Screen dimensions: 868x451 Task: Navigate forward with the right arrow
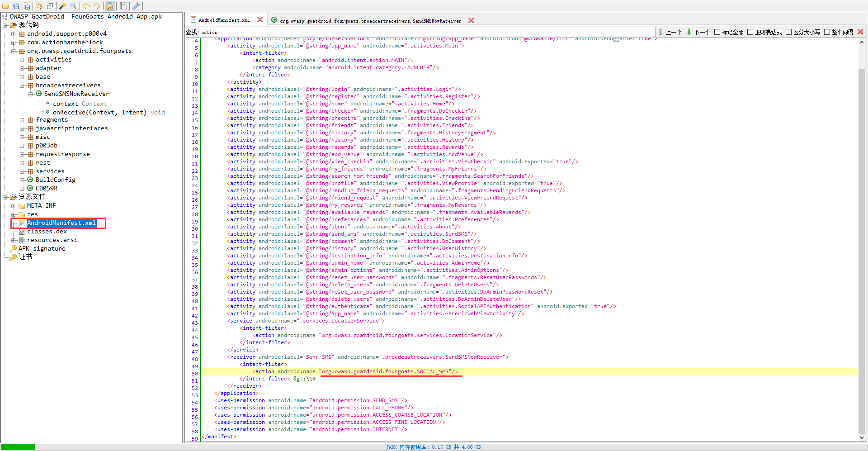tap(97, 6)
